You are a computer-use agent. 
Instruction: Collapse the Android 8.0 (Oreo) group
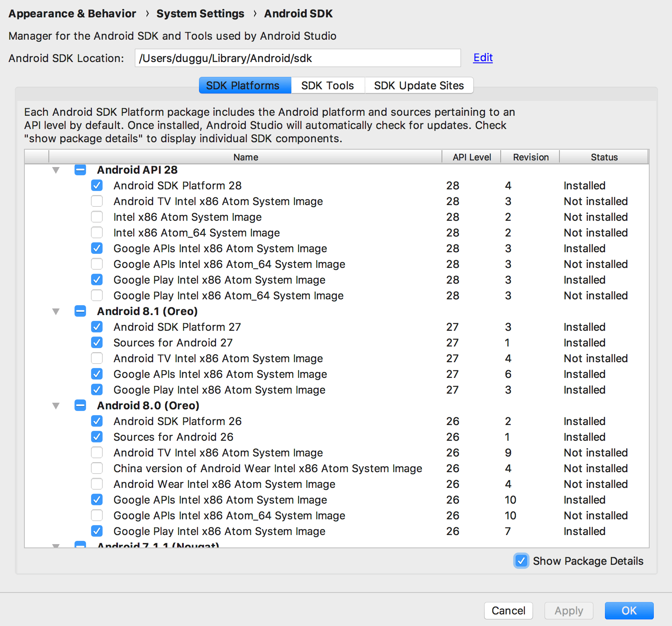56,406
